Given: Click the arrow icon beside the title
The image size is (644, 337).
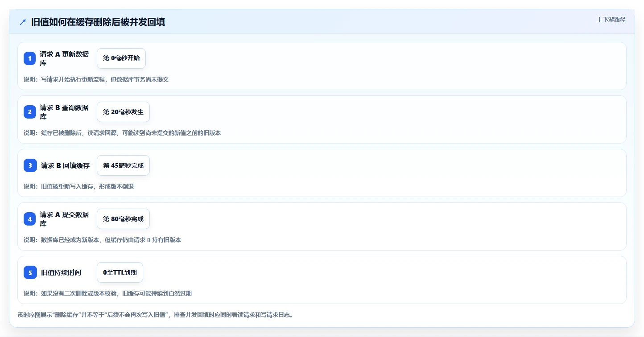Looking at the screenshot, I should (x=23, y=22).
